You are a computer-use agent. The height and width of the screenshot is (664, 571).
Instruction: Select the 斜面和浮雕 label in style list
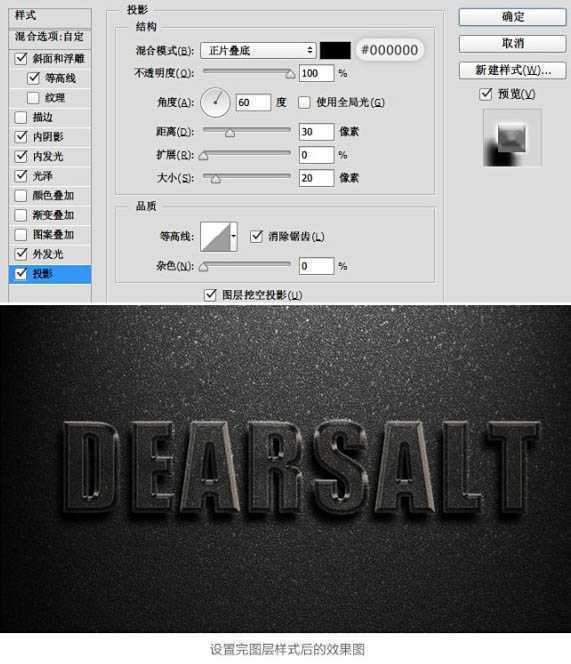tap(59, 58)
